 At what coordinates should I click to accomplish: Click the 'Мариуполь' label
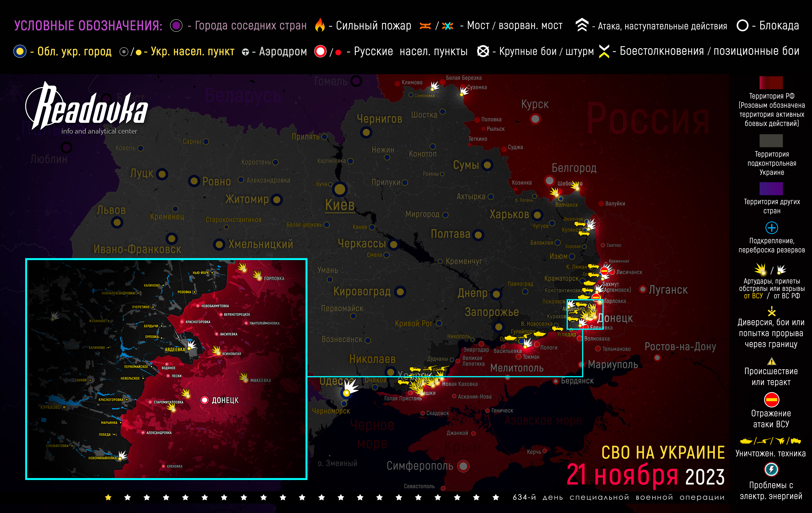[x=613, y=364]
